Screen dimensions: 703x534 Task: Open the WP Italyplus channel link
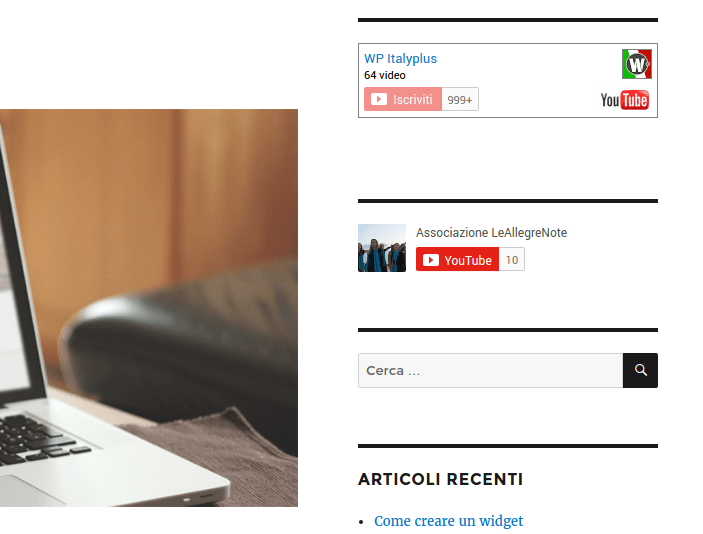coord(400,59)
